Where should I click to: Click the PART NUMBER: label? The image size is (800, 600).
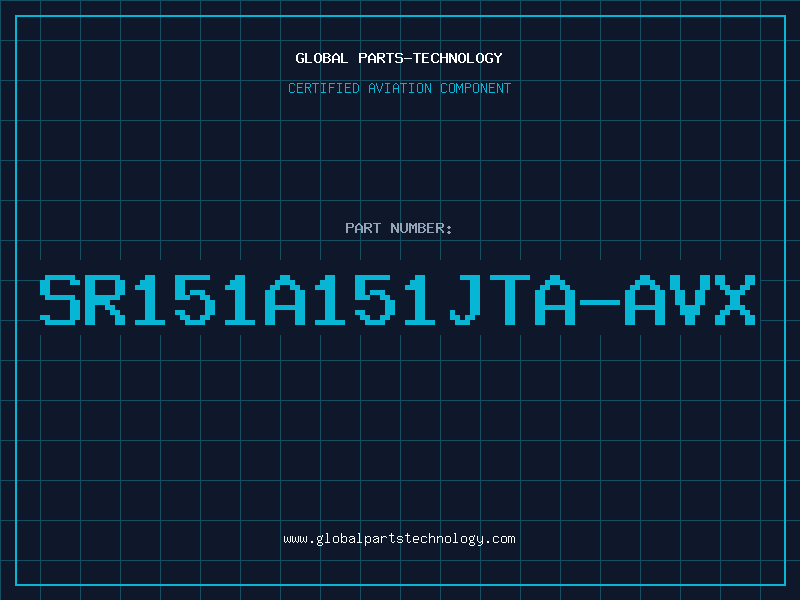pos(399,228)
